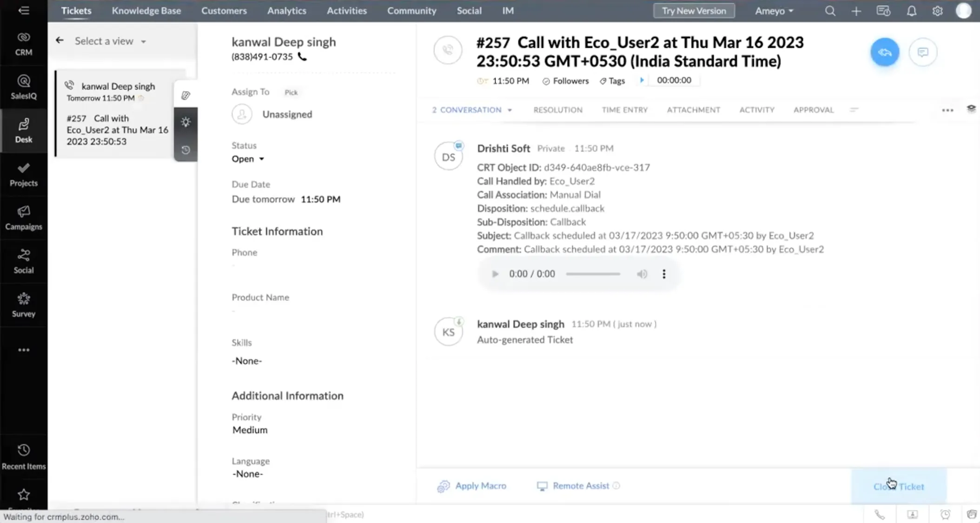Expand additional tabs after Approval
The width and height of the screenshot is (980, 523).
click(854, 110)
